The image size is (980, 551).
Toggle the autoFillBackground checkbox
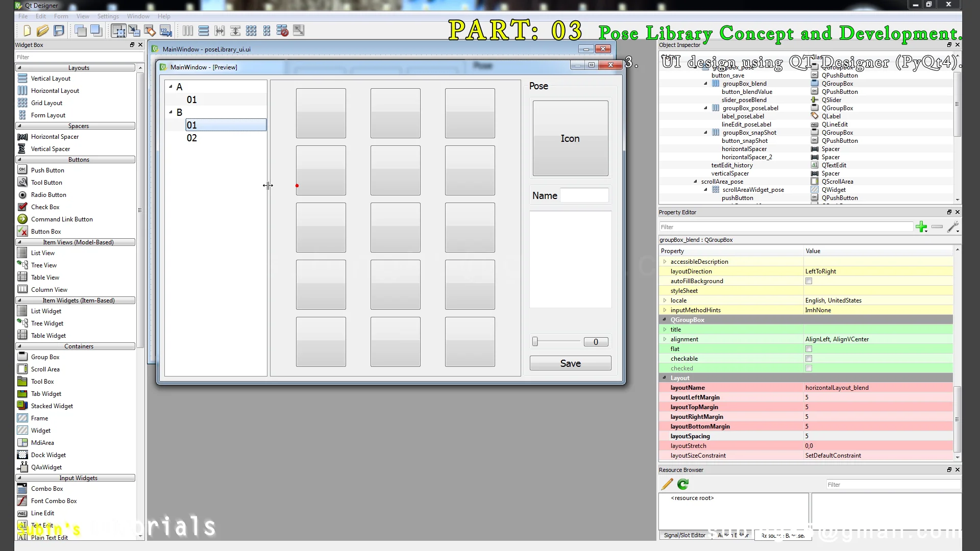coord(808,281)
